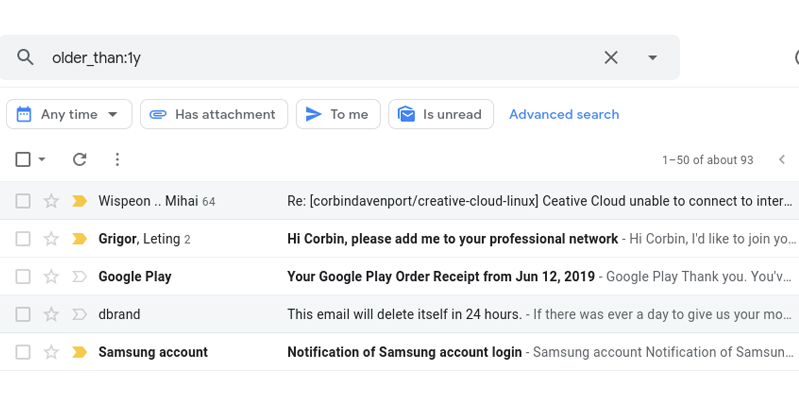The height and width of the screenshot is (400, 799).
Task: Select the dbrand email checkbox
Action: [23, 314]
